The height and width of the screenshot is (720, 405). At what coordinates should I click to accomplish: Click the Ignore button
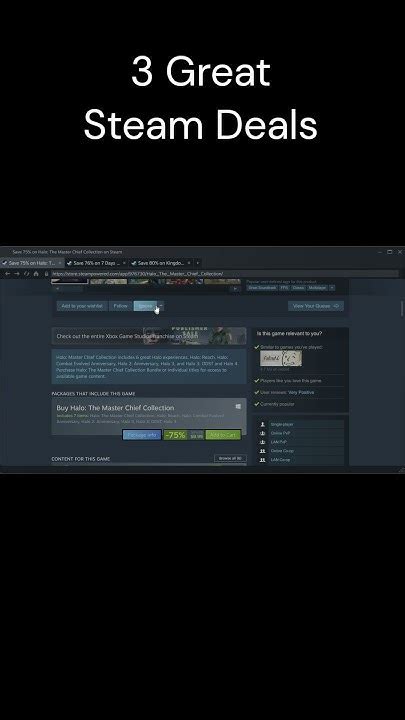[145, 306]
